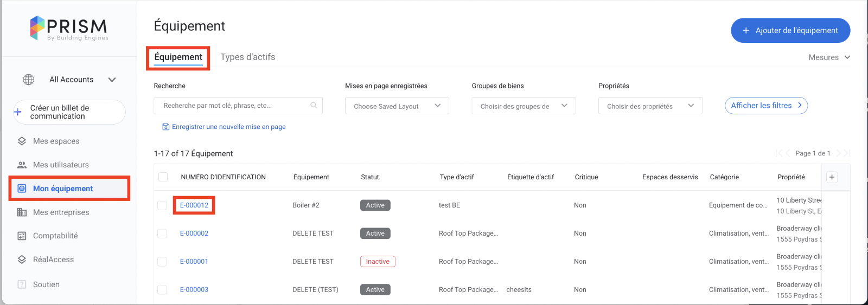The image size is (868, 305).
Task: Toggle the select-all header checkbox
Action: point(163,177)
